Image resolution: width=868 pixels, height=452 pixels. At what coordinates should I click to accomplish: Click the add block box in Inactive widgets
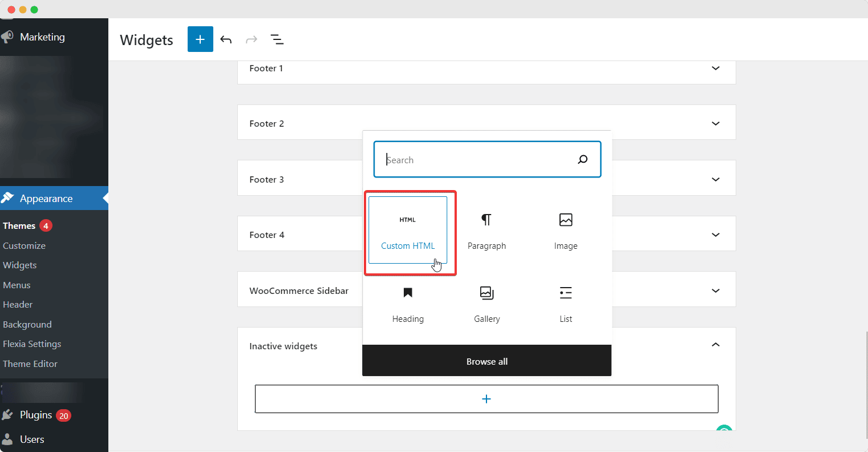[x=486, y=399]
